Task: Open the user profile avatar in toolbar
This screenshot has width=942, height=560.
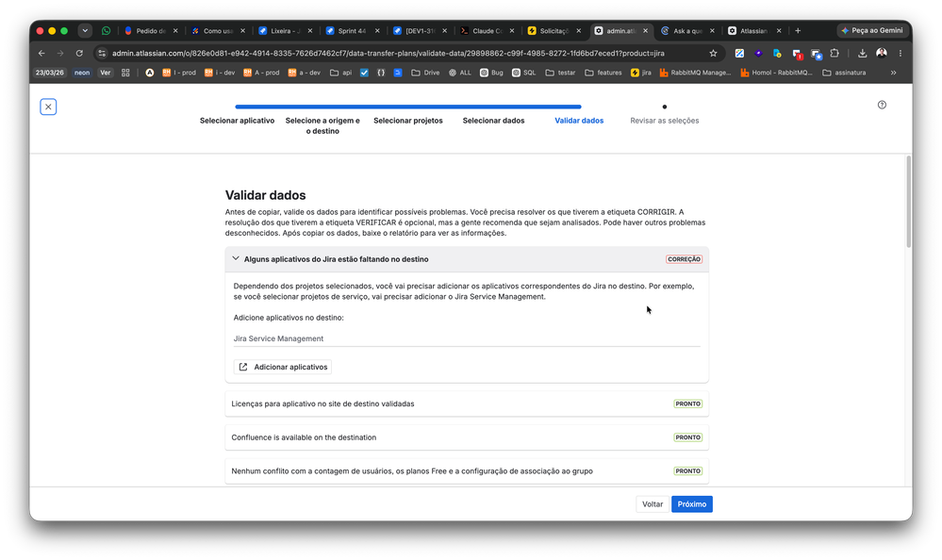Action: pyautogui.click(x=882, y=54)
